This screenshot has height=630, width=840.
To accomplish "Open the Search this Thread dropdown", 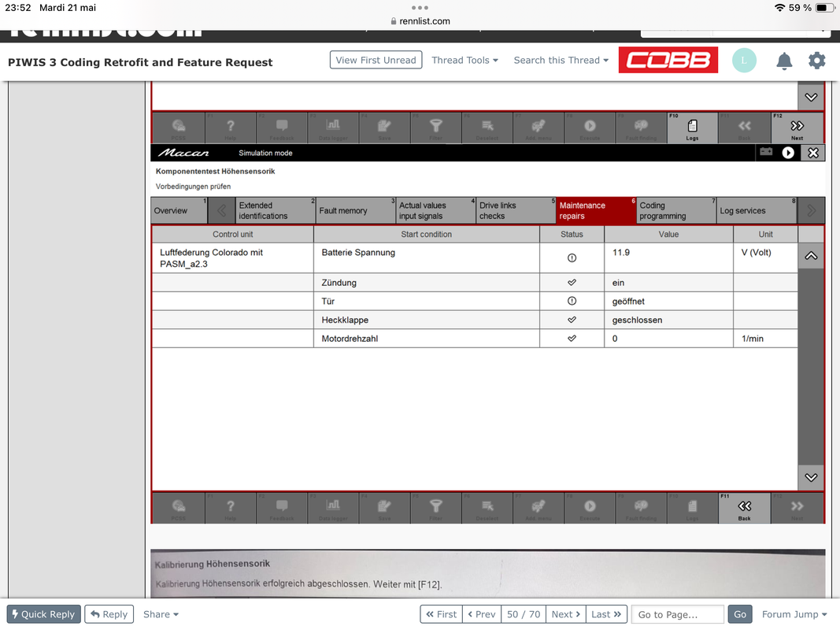I will click(561, 60).
